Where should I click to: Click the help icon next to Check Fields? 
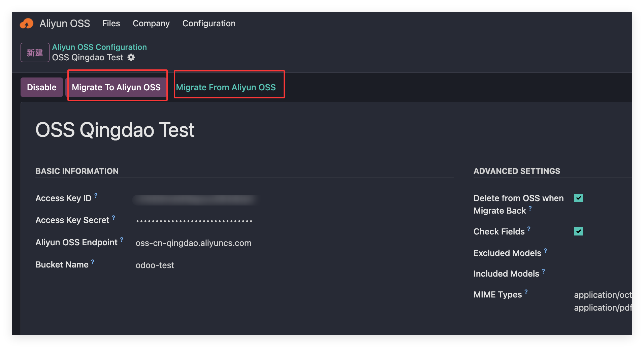click(529, 229)
